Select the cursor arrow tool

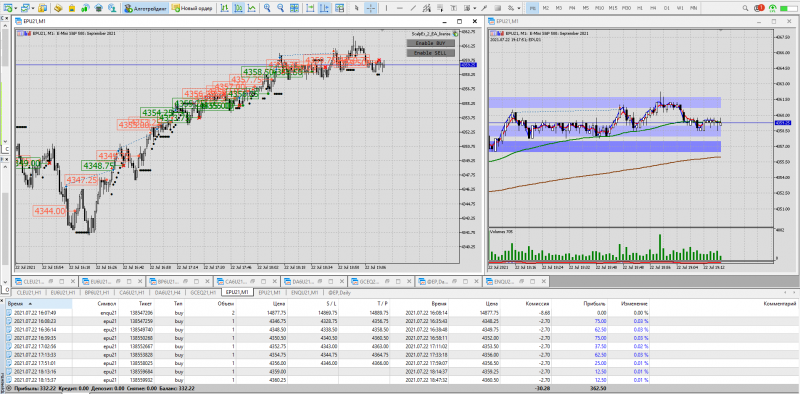[357, 8]
